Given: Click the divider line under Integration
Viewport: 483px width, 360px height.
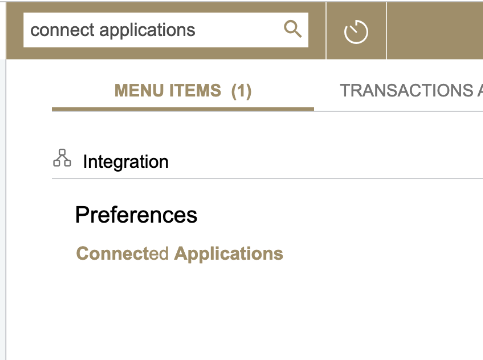Looking at the screenshot, I should coord(267,178).
